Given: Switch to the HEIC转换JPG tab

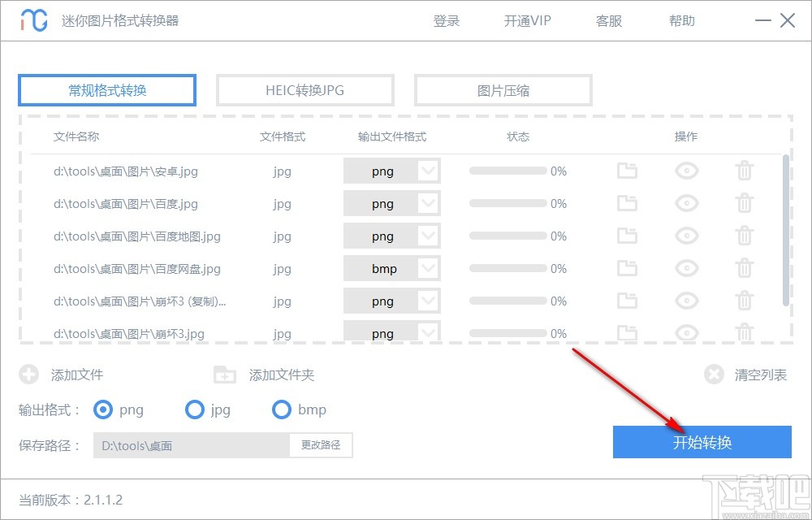Looking at the screenshot, I should [304, 90].
